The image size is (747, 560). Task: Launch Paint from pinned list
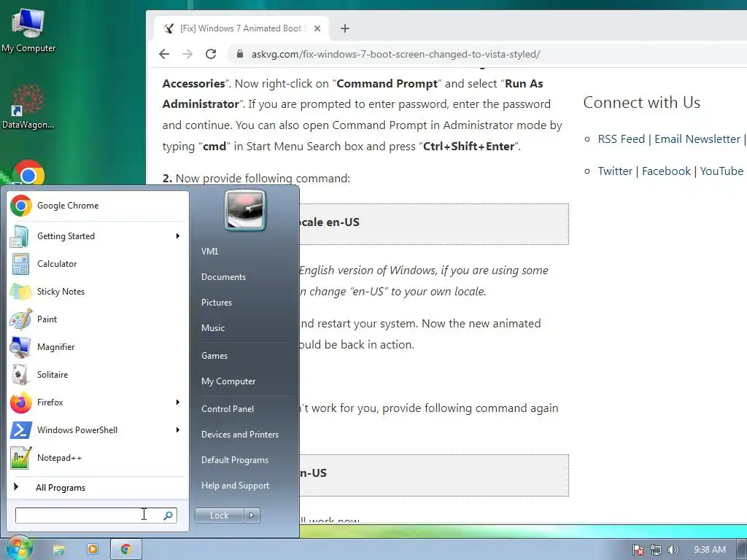(x=98, y=319)
